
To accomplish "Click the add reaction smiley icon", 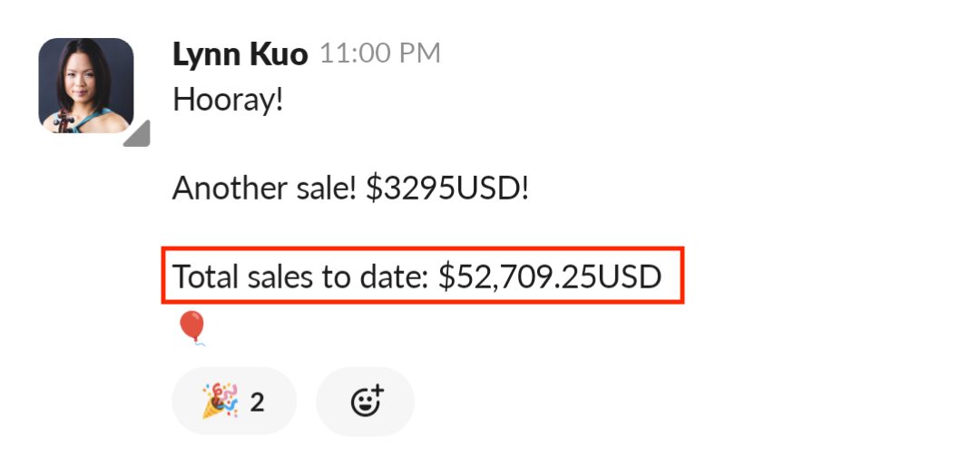I will (x=365, y=401).
